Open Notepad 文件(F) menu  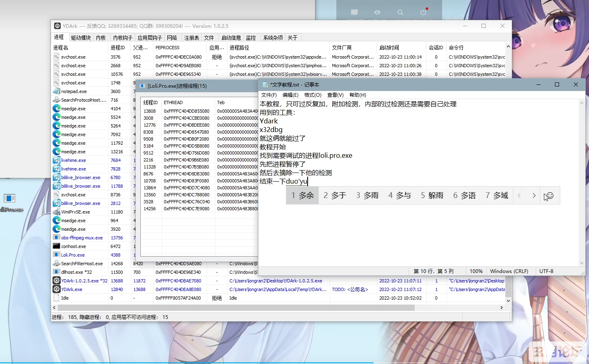tap(269, 95)
